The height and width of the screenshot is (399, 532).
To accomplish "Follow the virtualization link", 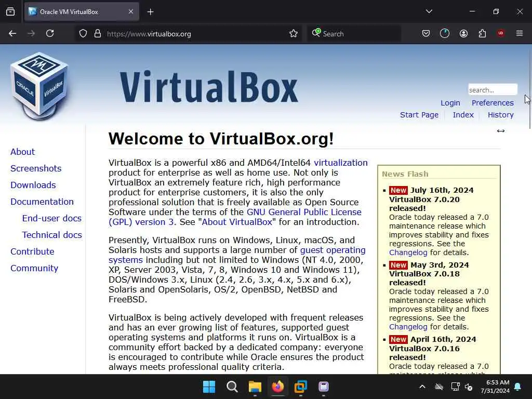I will tap(341, 163).
